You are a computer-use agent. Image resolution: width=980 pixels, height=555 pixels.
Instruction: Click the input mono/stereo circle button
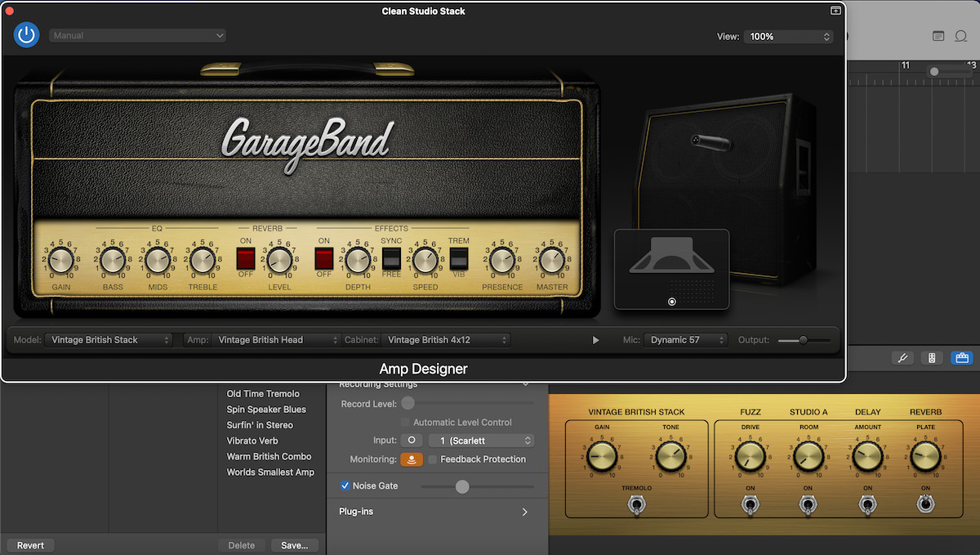click(x=412, y=441)
